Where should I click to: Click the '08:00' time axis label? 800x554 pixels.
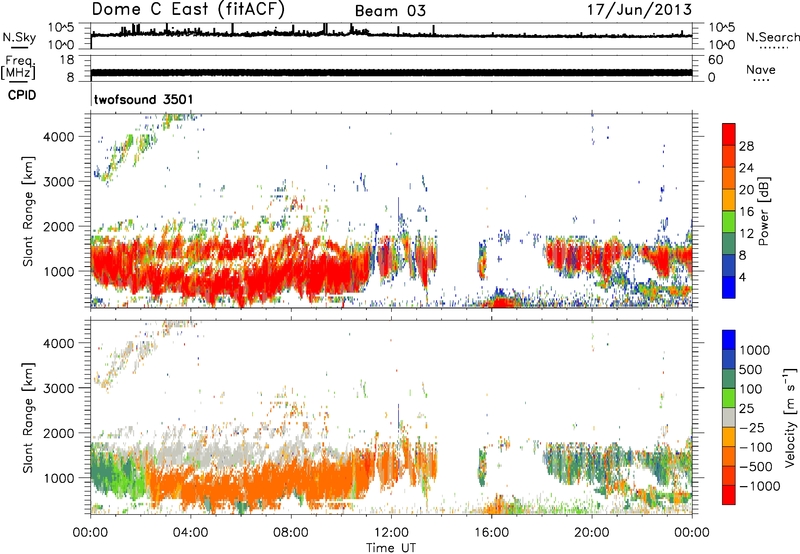pos(291,533)
